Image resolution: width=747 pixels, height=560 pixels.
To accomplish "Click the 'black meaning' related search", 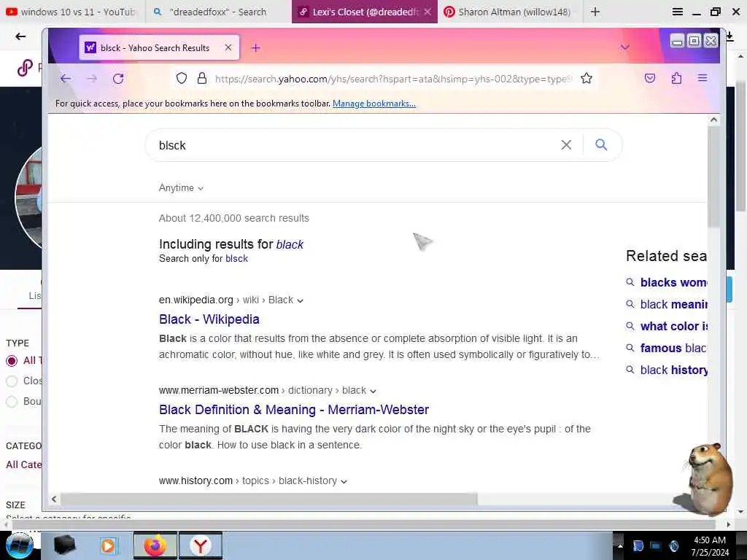I will [673, 304].
